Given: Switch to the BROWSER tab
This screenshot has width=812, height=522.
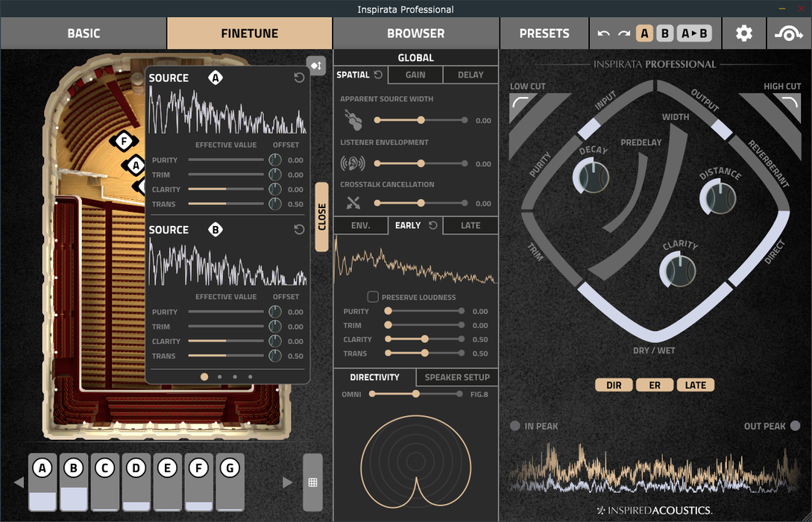Looking at the screenshot, I should click(x=415, y=34).
